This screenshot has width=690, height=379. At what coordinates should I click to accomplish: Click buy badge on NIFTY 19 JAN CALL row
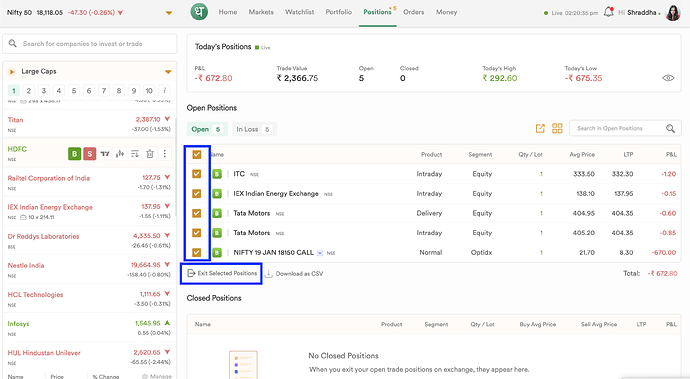(217, 252)
